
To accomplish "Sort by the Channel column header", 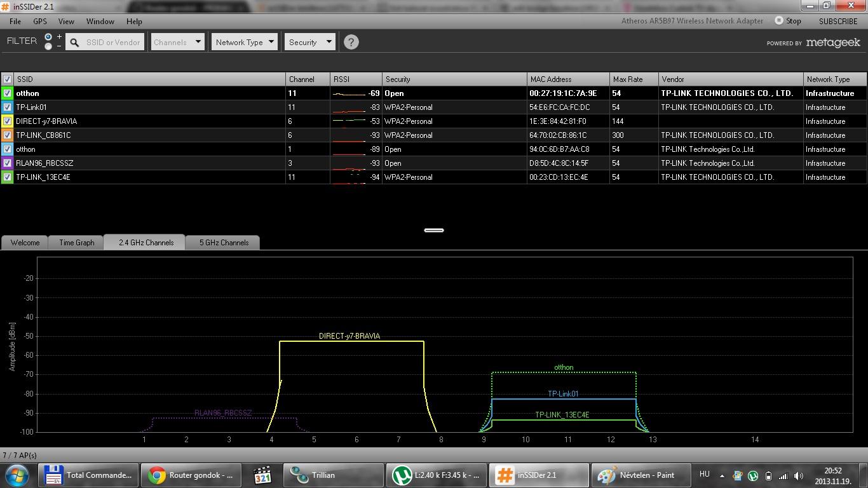I will [308, 79].
